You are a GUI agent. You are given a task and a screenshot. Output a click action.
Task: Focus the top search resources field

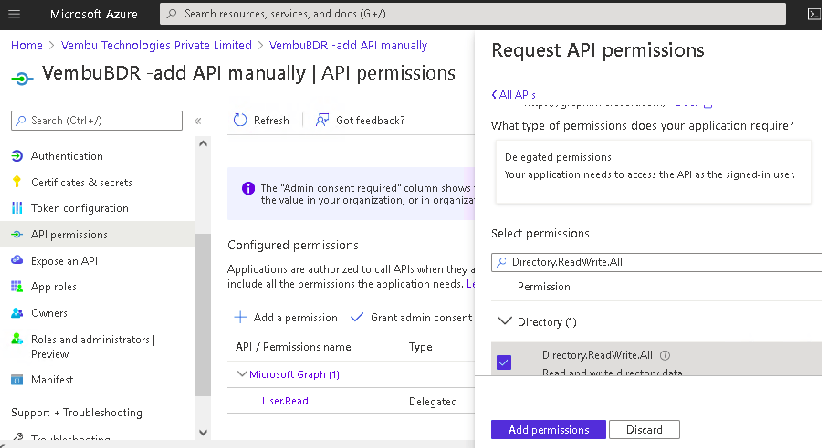pos(473,14)
